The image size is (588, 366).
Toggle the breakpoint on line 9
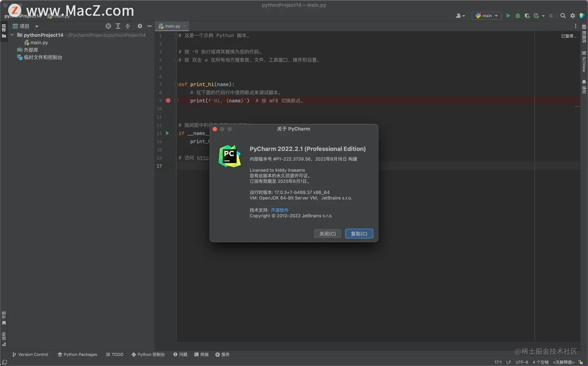tap(168, 101)
